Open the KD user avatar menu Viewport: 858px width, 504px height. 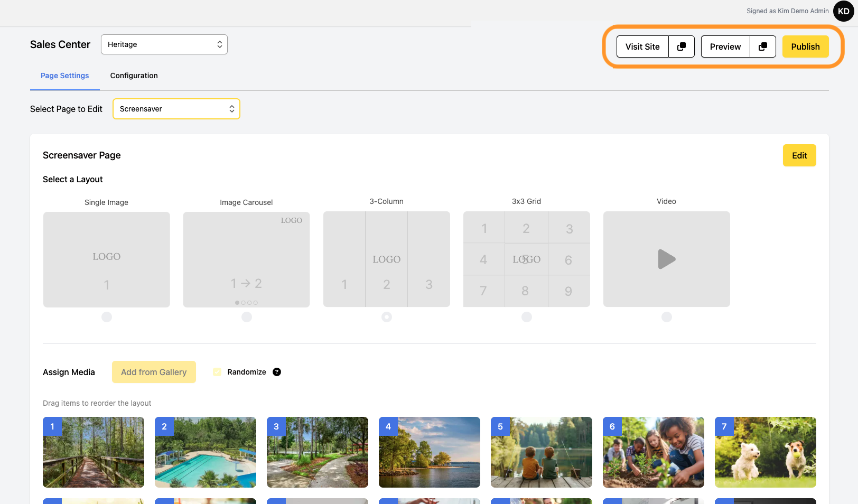(x=844, y=11)
